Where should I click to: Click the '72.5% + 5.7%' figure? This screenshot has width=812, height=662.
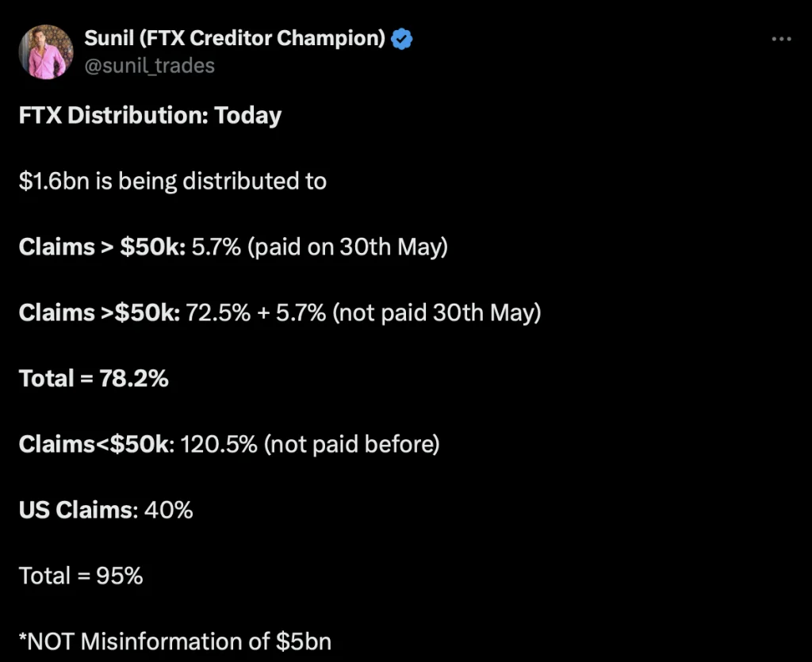click(x=256, y=313)
